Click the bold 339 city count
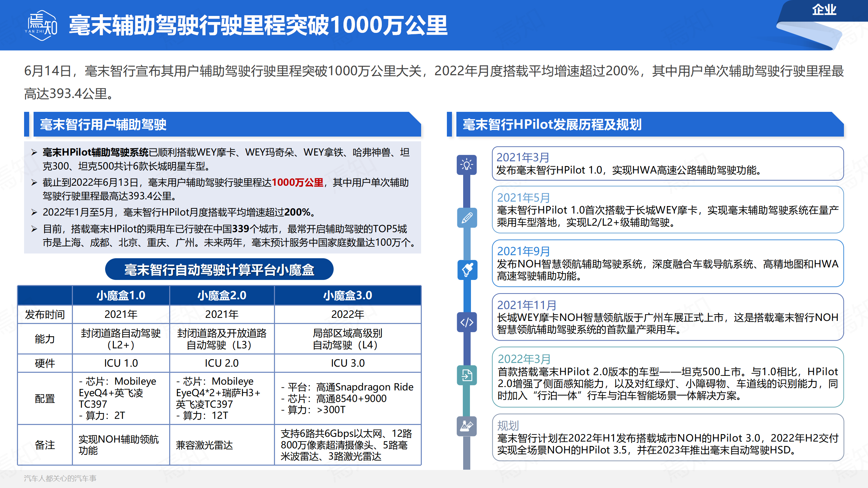 tap(240, 229)
